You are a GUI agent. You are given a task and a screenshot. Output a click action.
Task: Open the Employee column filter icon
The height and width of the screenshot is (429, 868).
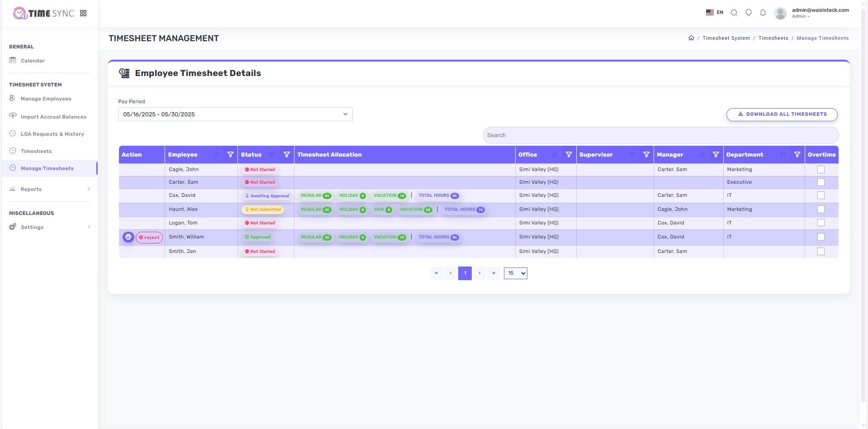click(x=230, y=155)
